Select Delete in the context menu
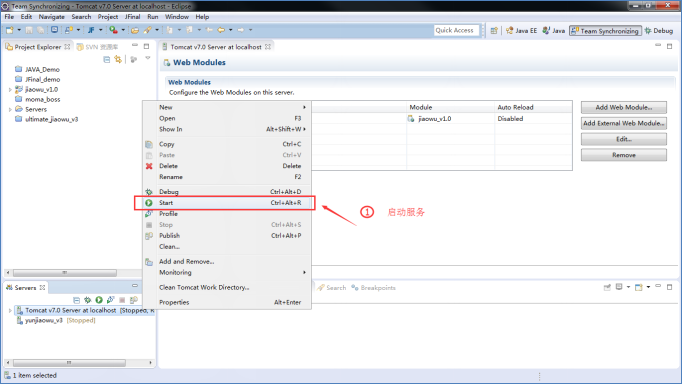The height and width of the screenshot is (385, 683). click(227, 166)
